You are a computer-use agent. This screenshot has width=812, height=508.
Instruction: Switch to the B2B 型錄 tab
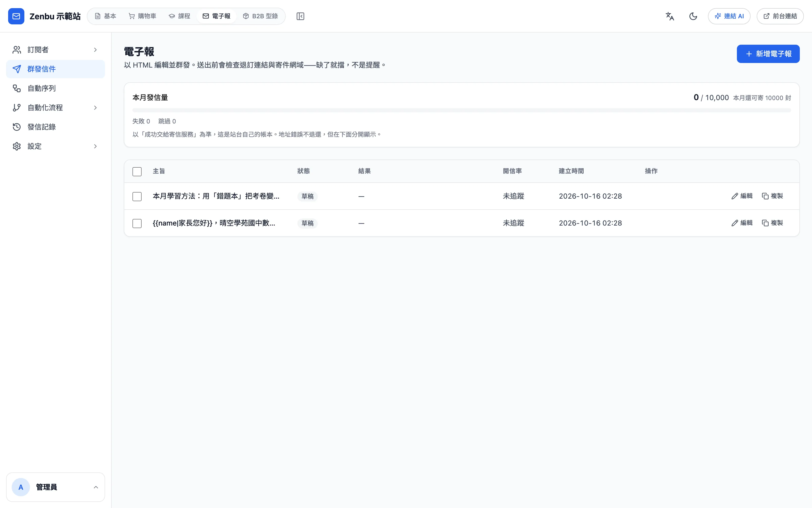tap(260, 16)
